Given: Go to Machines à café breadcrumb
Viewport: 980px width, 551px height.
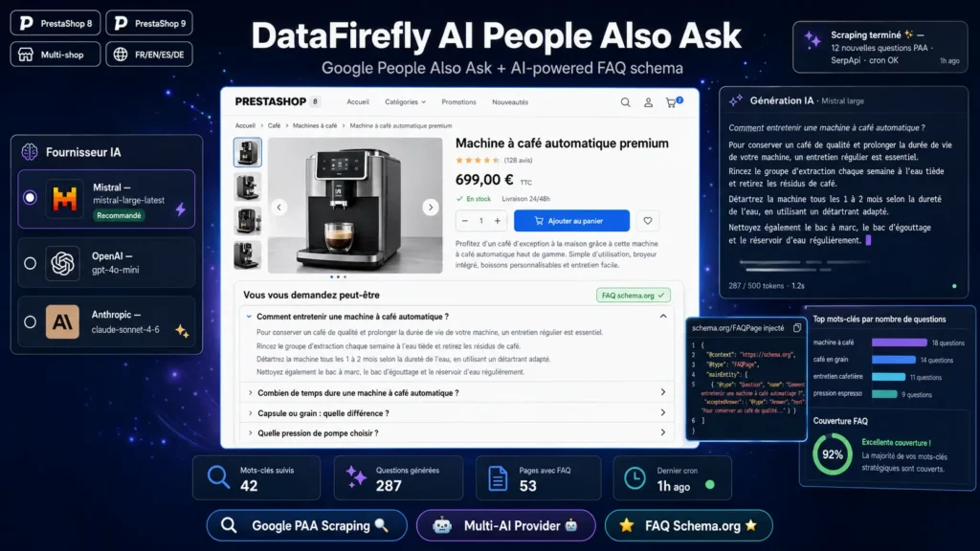Looking at the screenshot, I should (x=315, y=125).
